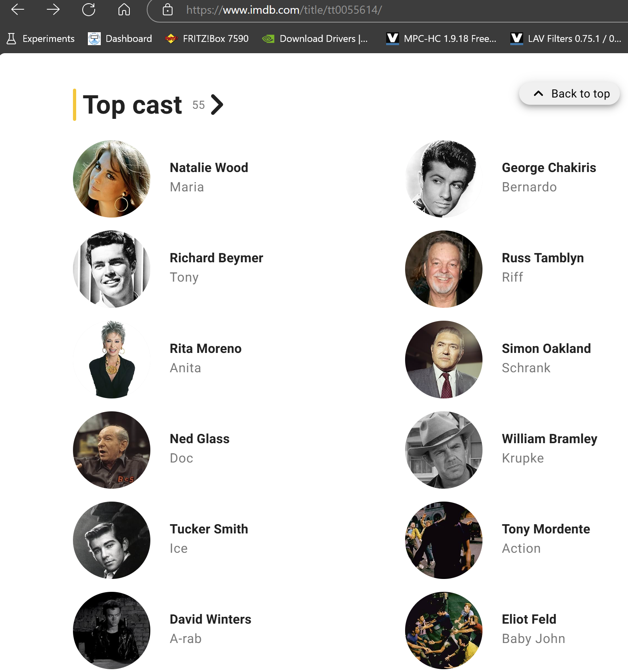Open the Dashboard bookmark
The image size is (628, 672).
click(x=120, y=39)
